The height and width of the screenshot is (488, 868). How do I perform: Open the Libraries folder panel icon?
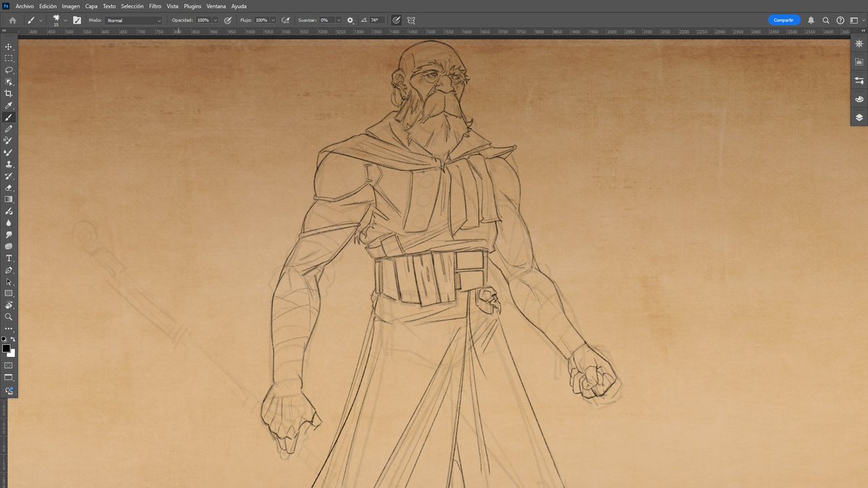click(x=859, y=62)
